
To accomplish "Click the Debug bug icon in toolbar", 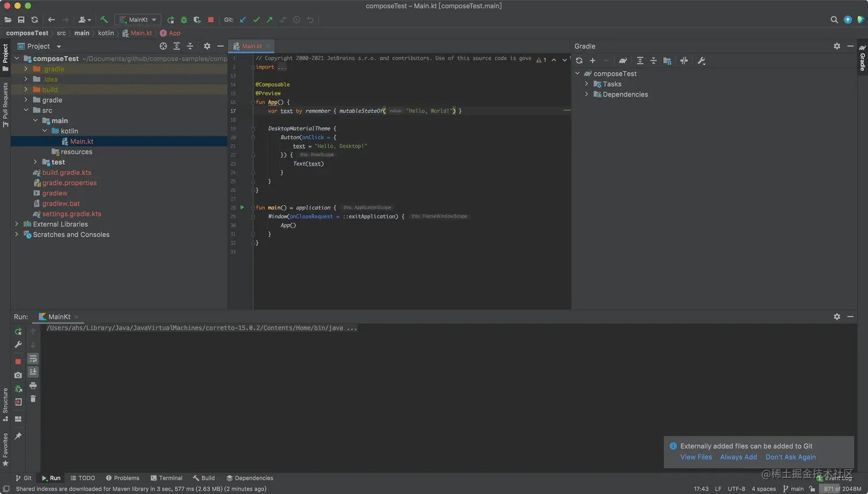I will [x=184, y=20].
